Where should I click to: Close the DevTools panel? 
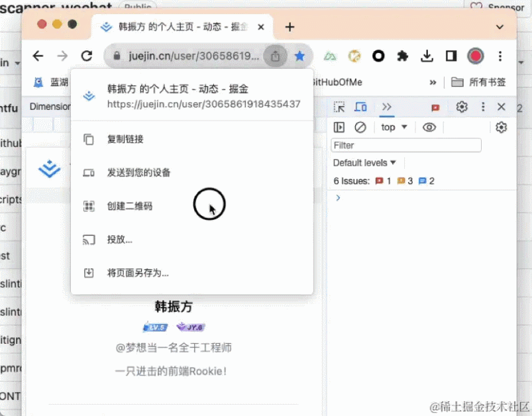pos(501,107)
